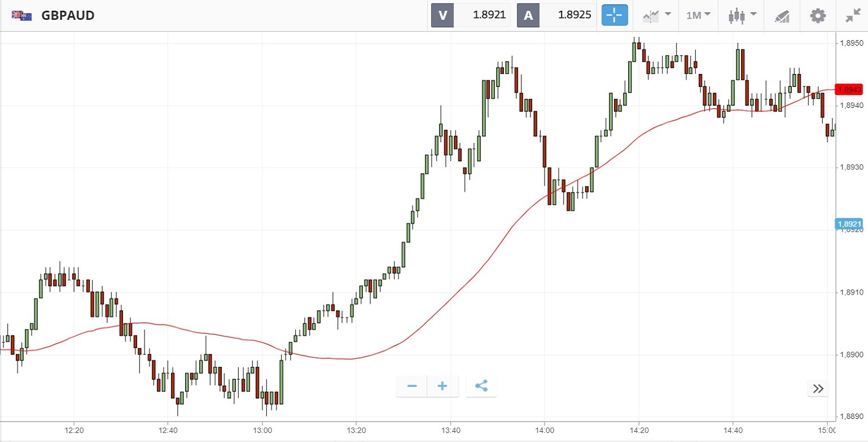Click the V sell price 1.8921 button
Screen dimensions: 868x442
471,15
